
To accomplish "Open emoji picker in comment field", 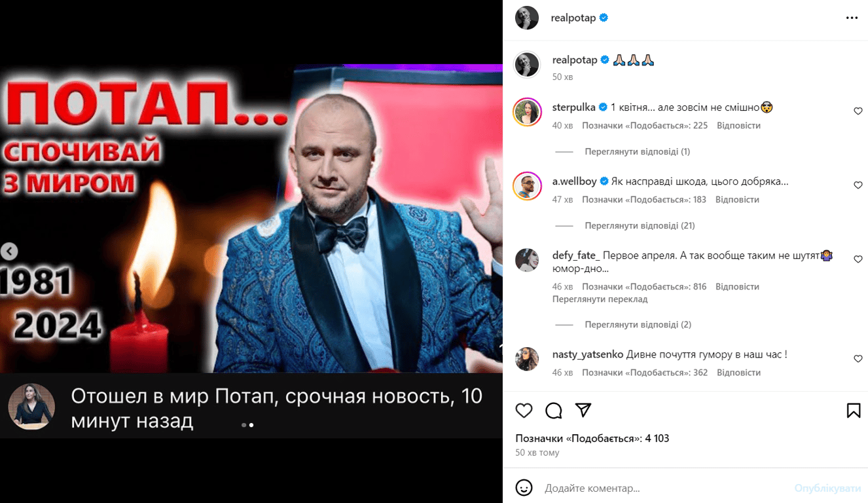I will (x=524, y=488).
